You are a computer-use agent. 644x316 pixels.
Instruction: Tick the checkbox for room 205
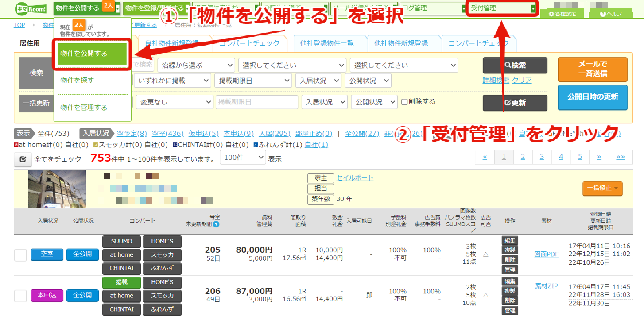point(20,255)
